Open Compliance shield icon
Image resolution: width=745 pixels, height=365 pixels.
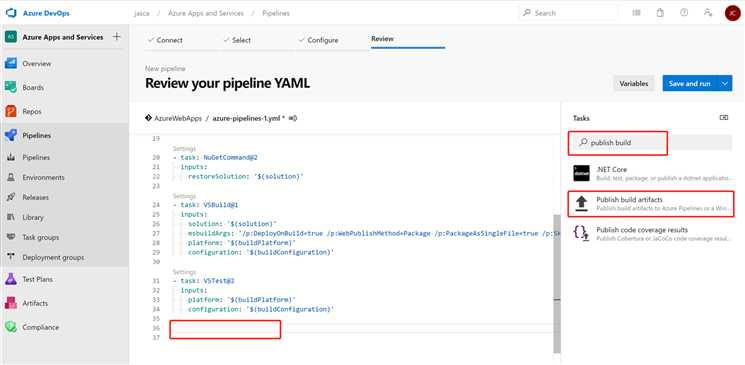[11, 327]
